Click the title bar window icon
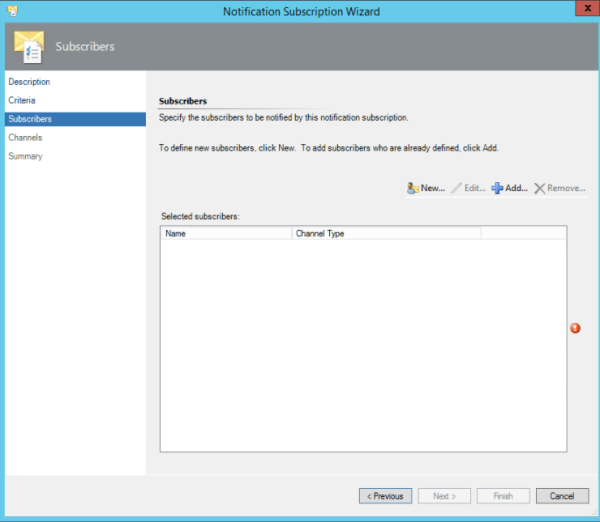The image size is (600, 522). [12, 11]
